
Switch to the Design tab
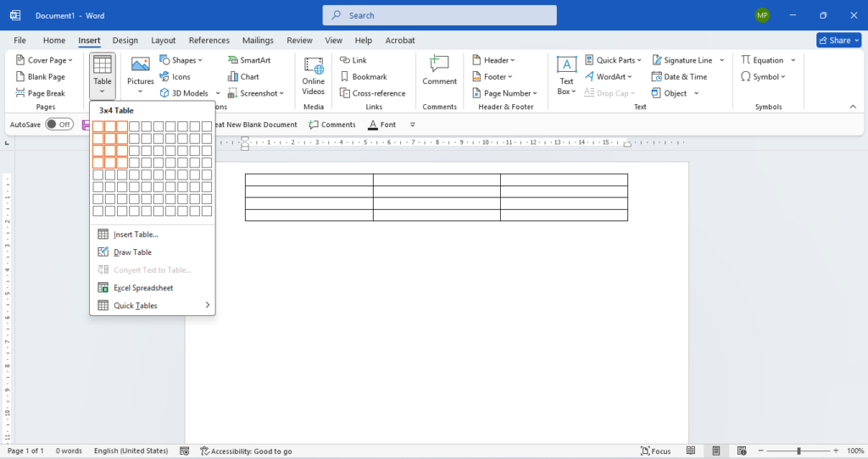point(125,41)
